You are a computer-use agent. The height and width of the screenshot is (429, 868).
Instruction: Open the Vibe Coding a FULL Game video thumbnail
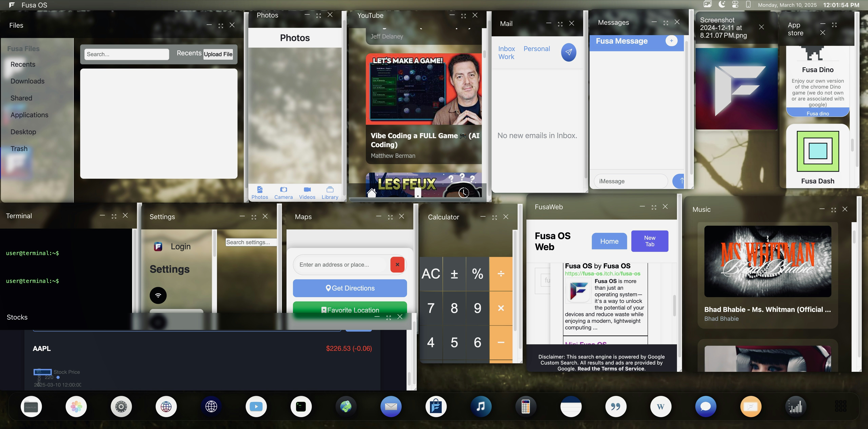click(x=423, y=89)
